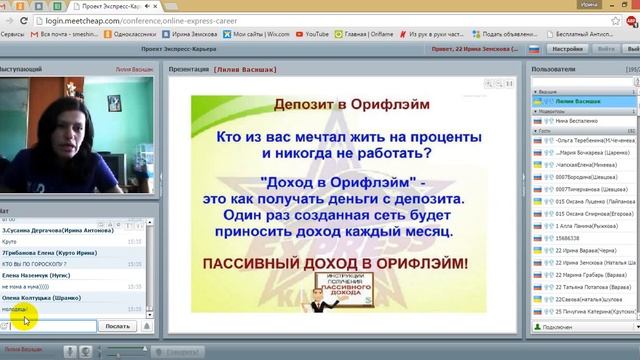Select user 22 Марина Грабарь (Варава)
The image size is (640, 360).
point(584,275)
